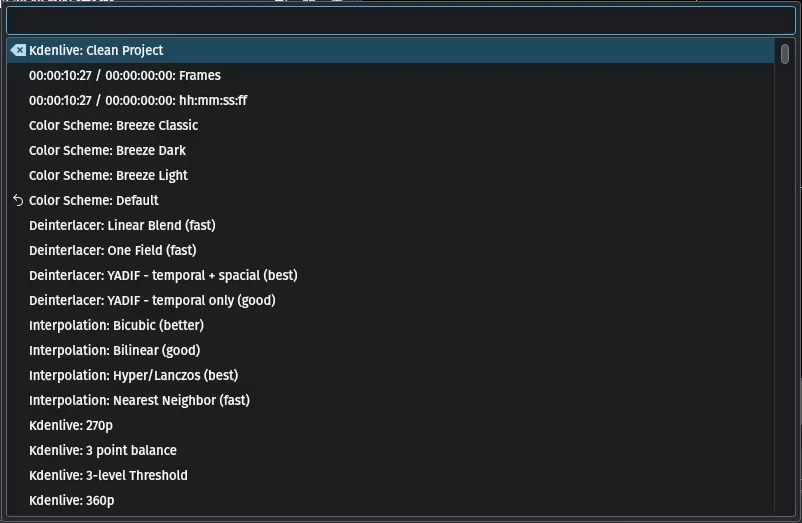Image resolution: width=802 pixels, height=523 pixels.
Task: Choose the Frames timecode format entry
Action: (x=390, y=75)
